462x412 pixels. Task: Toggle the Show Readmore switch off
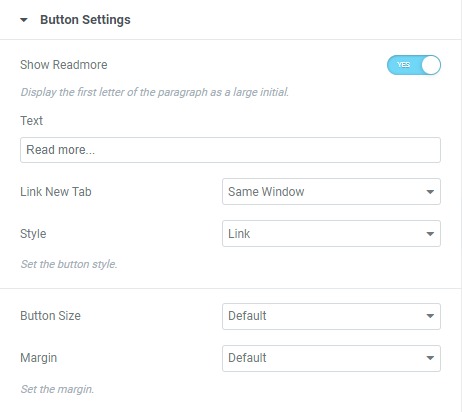[x=414, y=65]
